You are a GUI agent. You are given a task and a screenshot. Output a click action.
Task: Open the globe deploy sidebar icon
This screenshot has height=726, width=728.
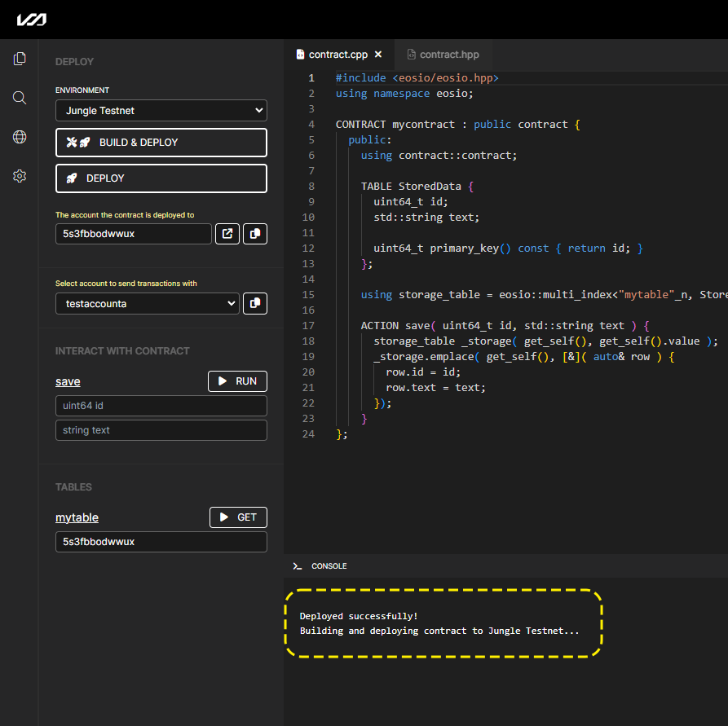point(20,137)
